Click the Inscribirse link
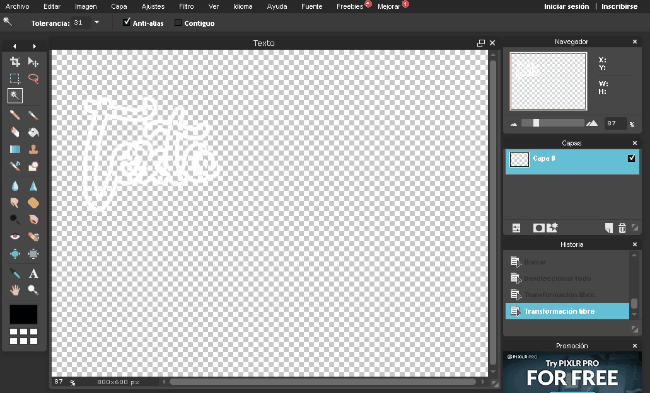The image size is (650, 393). [619, 7]
